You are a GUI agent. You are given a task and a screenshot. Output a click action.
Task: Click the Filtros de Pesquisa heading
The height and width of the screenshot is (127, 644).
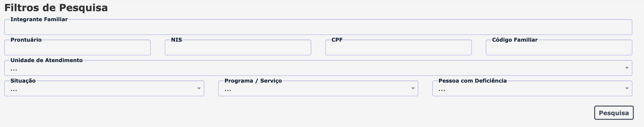(x=56, y=8)
